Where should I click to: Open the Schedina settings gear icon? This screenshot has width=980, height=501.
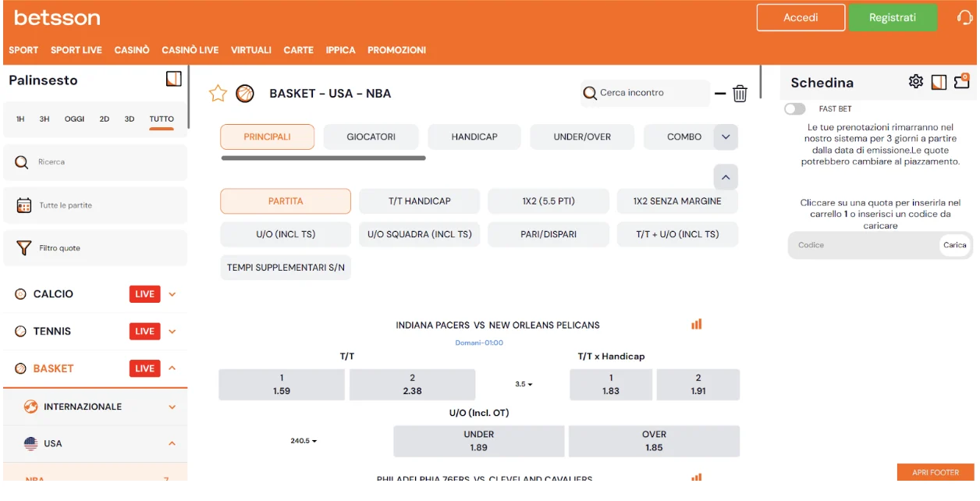(916, 81)
